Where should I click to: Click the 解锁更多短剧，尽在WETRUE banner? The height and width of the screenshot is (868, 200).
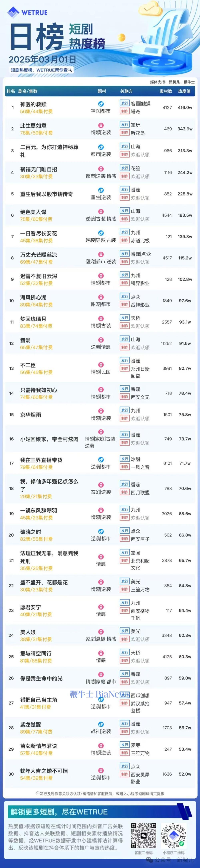pyautogui.click(x=59, y=812)
